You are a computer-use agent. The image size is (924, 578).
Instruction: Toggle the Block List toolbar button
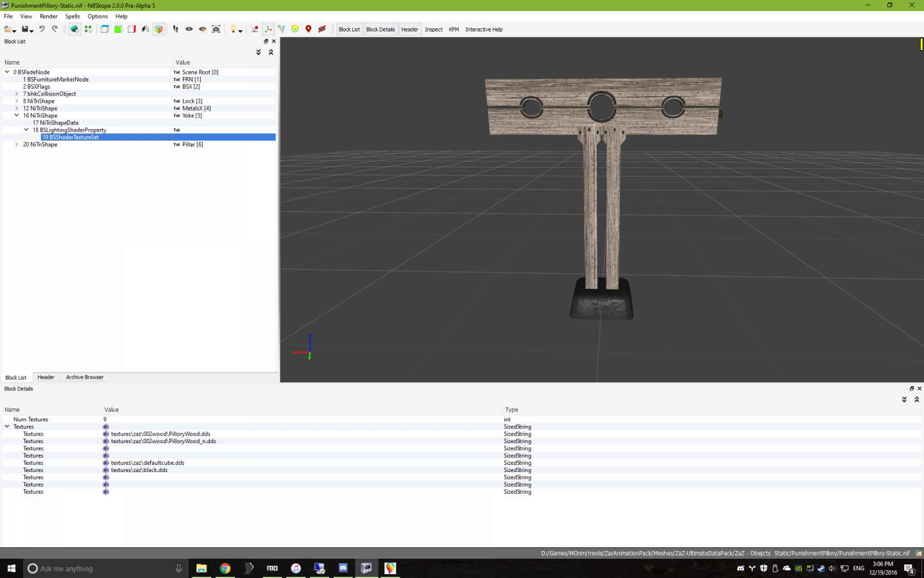pyautogui.click(x=349, y=30)
